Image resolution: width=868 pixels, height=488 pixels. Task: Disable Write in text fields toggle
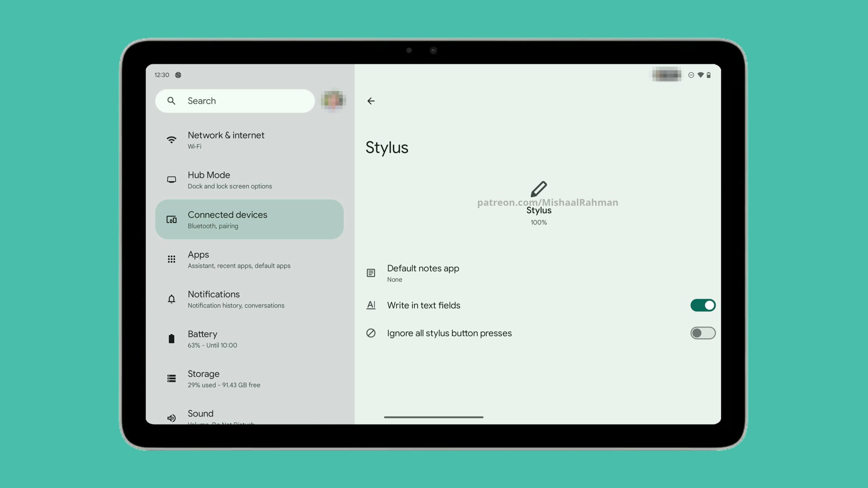[x=703, y=305]
